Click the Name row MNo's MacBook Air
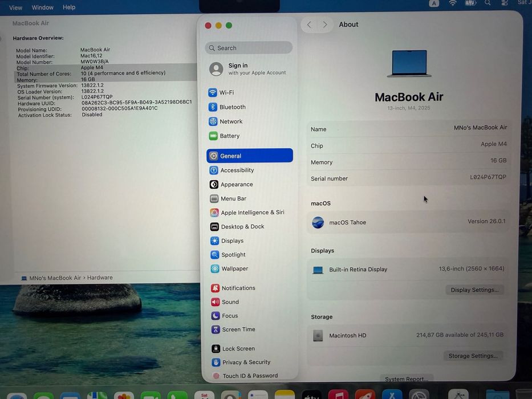 [408, 129]
